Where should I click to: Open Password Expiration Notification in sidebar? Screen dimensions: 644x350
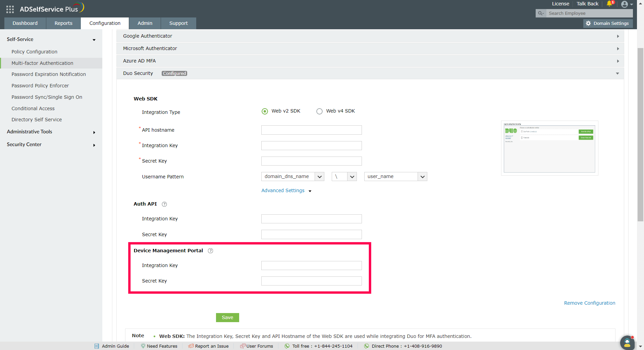point(49,74)
